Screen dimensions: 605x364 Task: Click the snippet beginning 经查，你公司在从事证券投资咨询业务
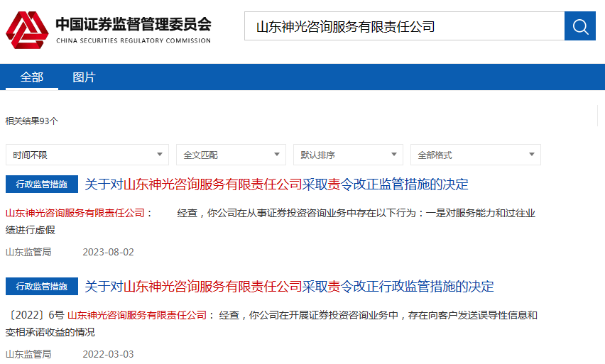pyautogui.click(x=271, y=221)
